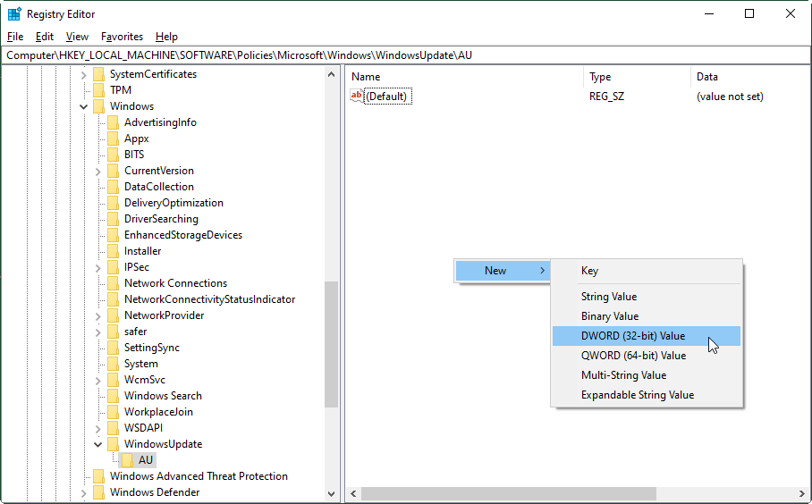Viewport: 812px width, 504px height.
Task: Click the Windows Defender folder icon
Action: 99,492
